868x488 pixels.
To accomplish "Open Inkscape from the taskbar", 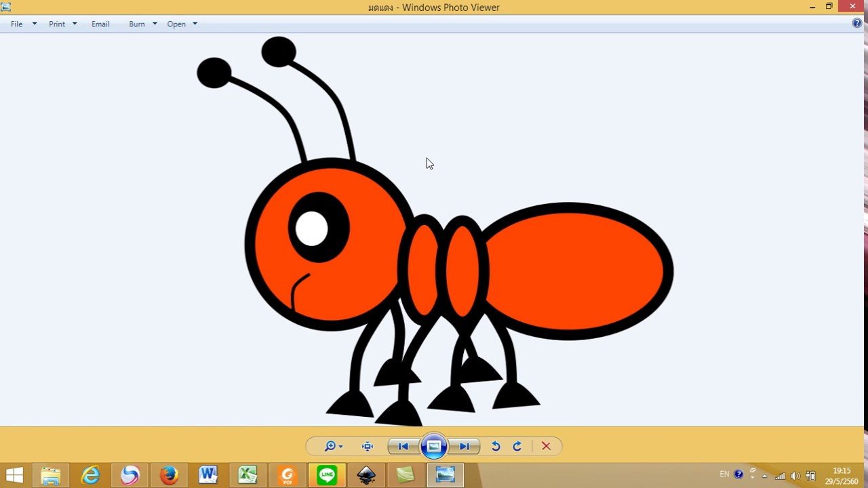I will coord(367,475).
